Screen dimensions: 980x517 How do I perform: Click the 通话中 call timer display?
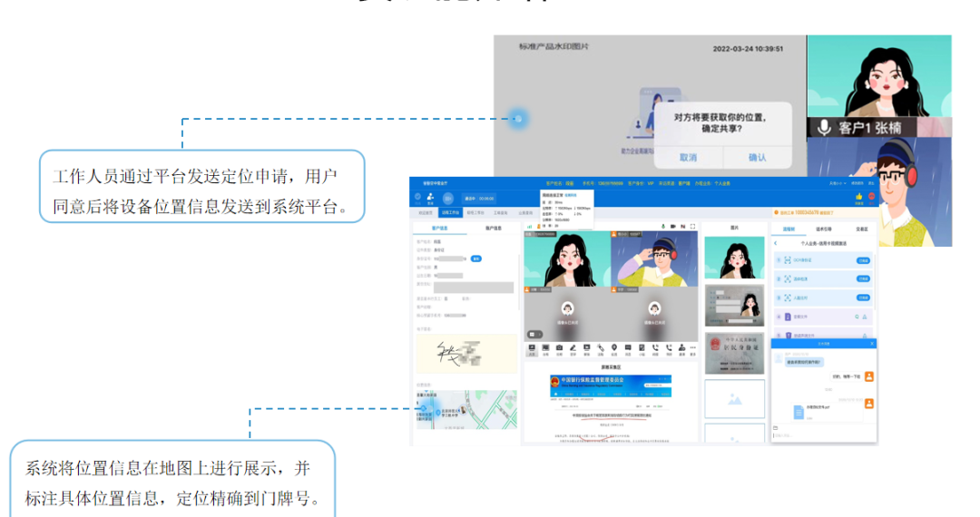(479, 199)
